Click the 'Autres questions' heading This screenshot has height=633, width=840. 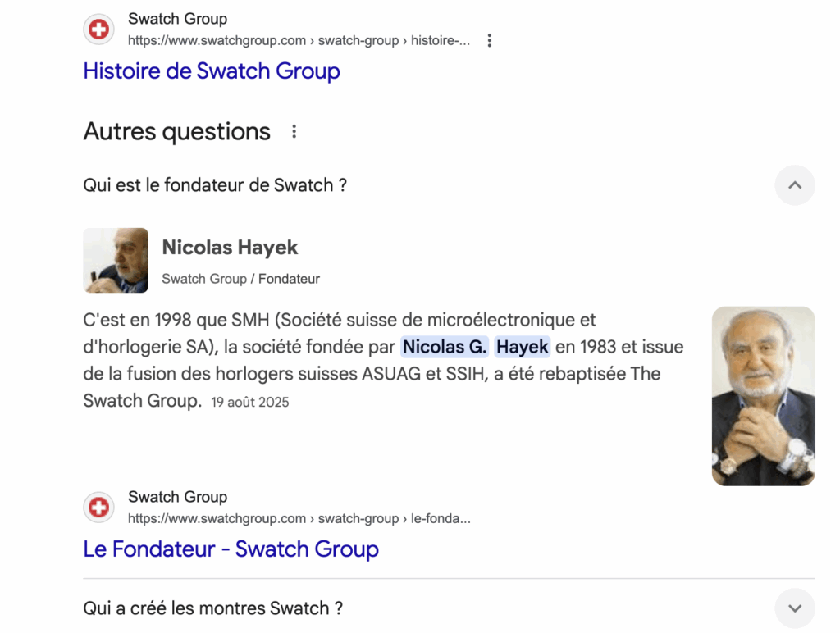click(177, 132)
